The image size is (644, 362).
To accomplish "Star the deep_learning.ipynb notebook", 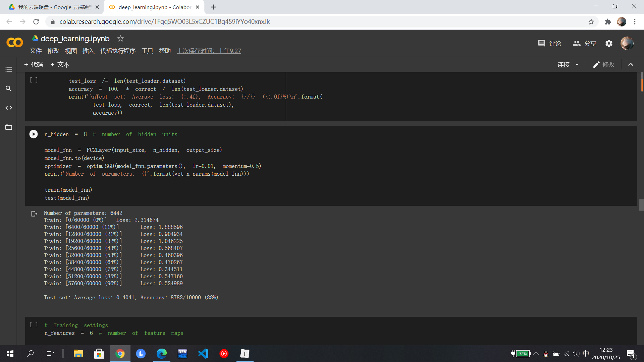I will coord(120,39).
